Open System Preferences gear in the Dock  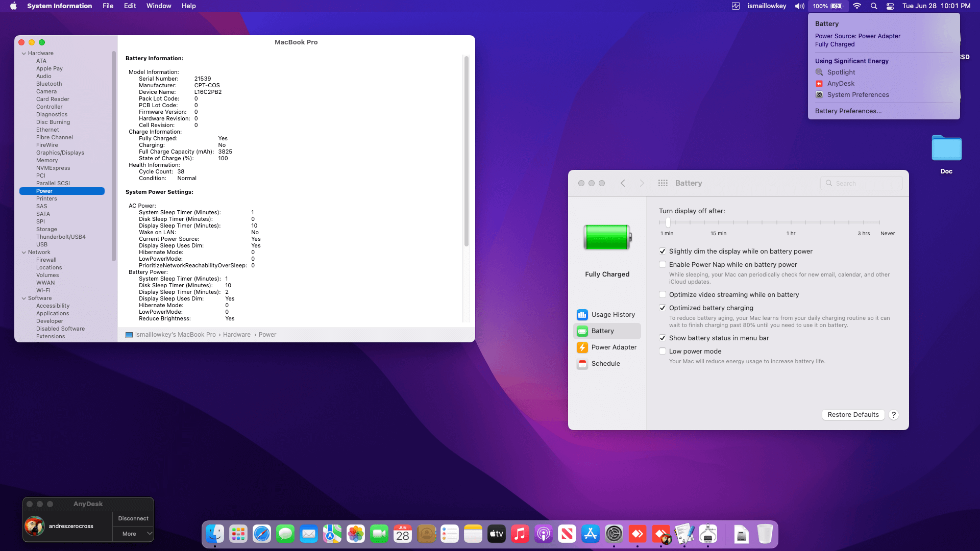pyautogui.click(x=614, y=534)
